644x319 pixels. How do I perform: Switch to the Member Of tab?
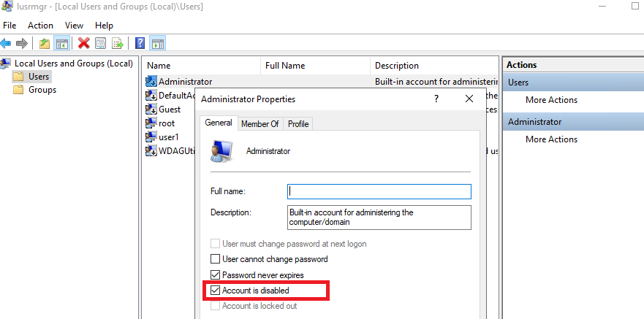(260, 124)
